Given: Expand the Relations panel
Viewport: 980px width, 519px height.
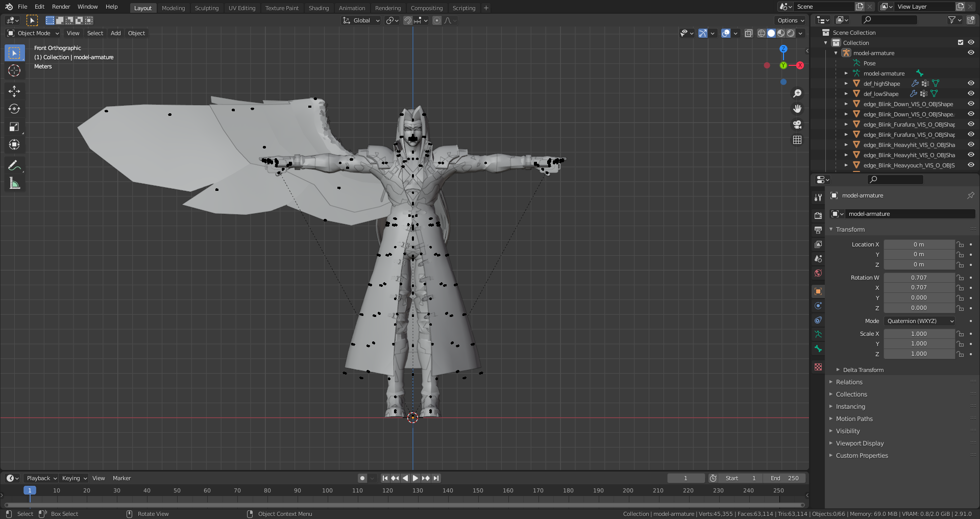Looking at the screenshot, I should [849, 382].
